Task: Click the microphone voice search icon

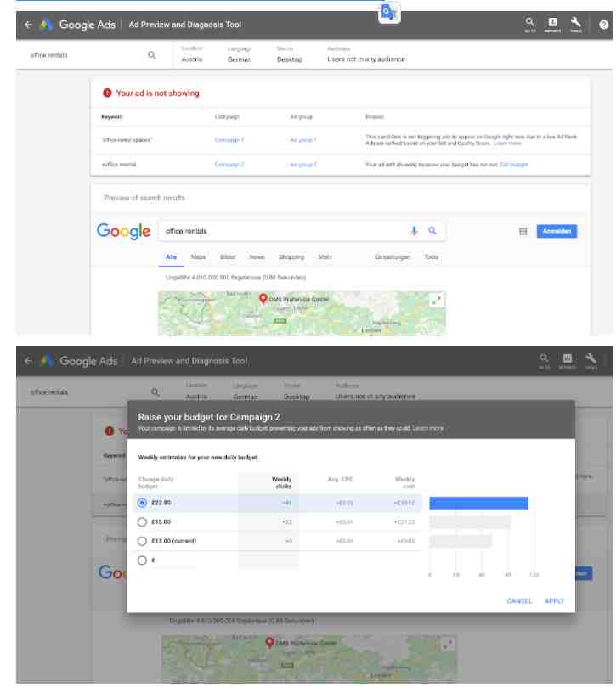Action: [x=414, y=230]
